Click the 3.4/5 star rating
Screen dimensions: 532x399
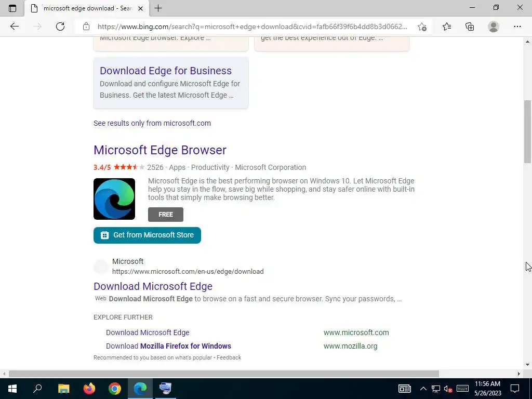click(119, 167)
